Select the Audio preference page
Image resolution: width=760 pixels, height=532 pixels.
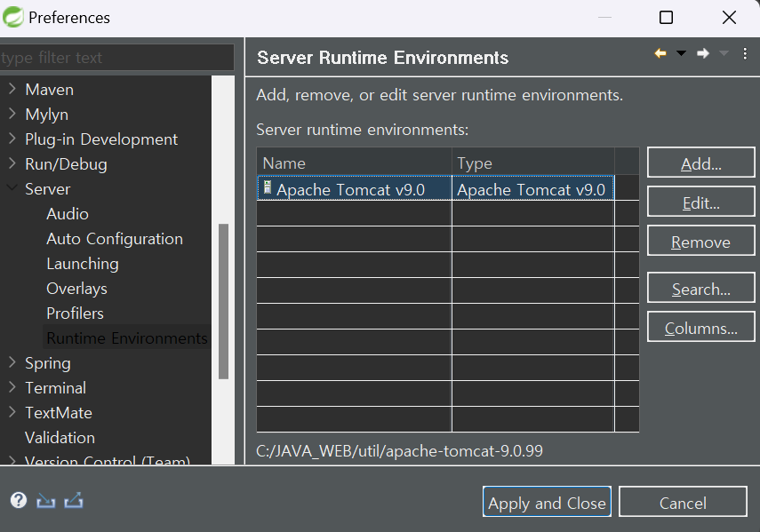coord(68,214)
